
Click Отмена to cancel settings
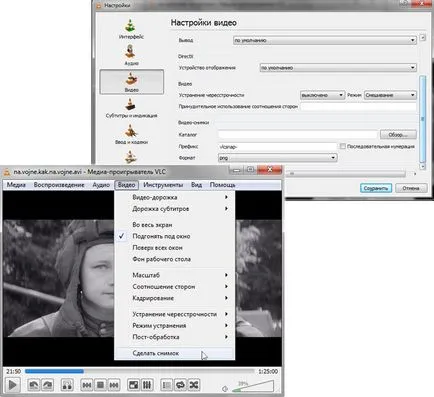(x=411, y=188)
